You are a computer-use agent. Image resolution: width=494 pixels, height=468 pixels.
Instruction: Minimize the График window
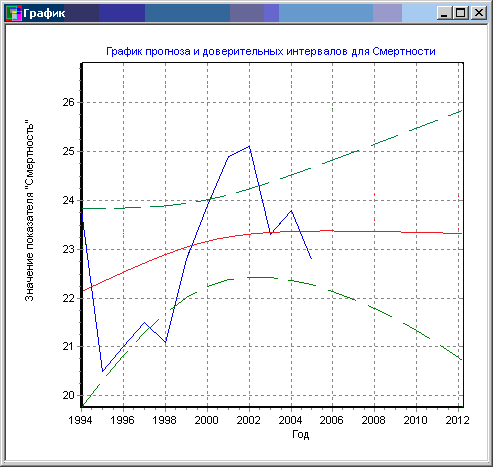[444, 13]
